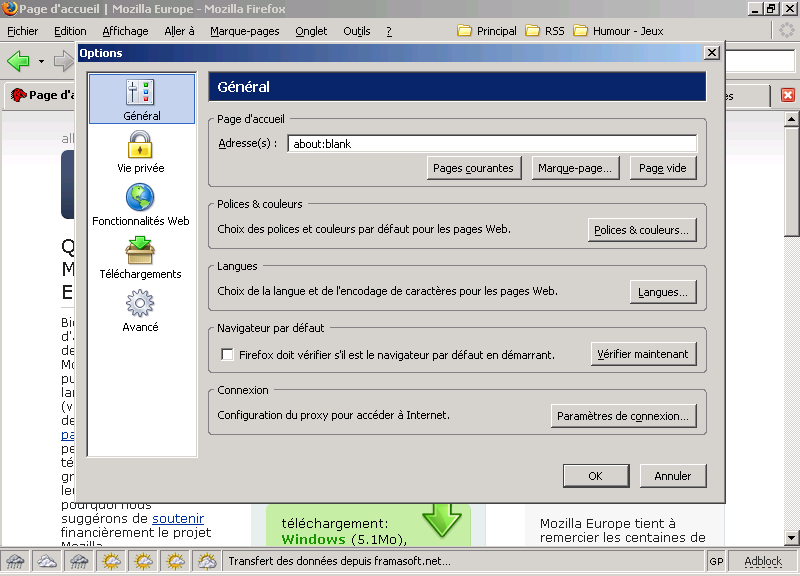Click the green Back arrow in Firefox
Image resolution: width=800 pixels, height=576 pixels.
(x=19, y=61)
